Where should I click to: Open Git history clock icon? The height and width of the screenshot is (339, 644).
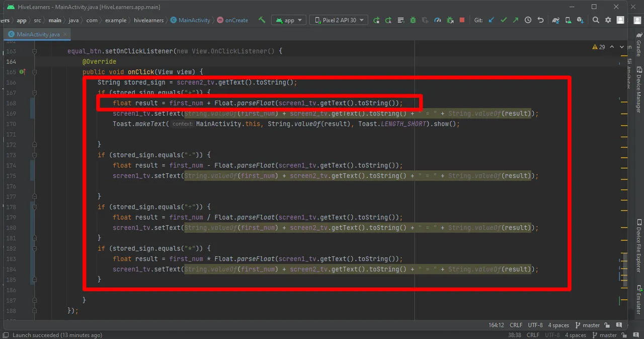tap(528, 20)
